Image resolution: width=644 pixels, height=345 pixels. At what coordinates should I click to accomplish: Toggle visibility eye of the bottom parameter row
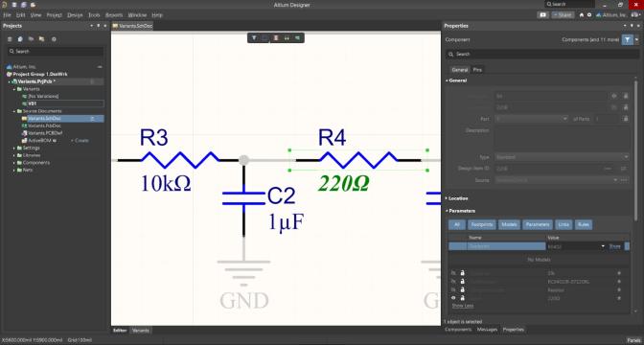coord(453,298)
